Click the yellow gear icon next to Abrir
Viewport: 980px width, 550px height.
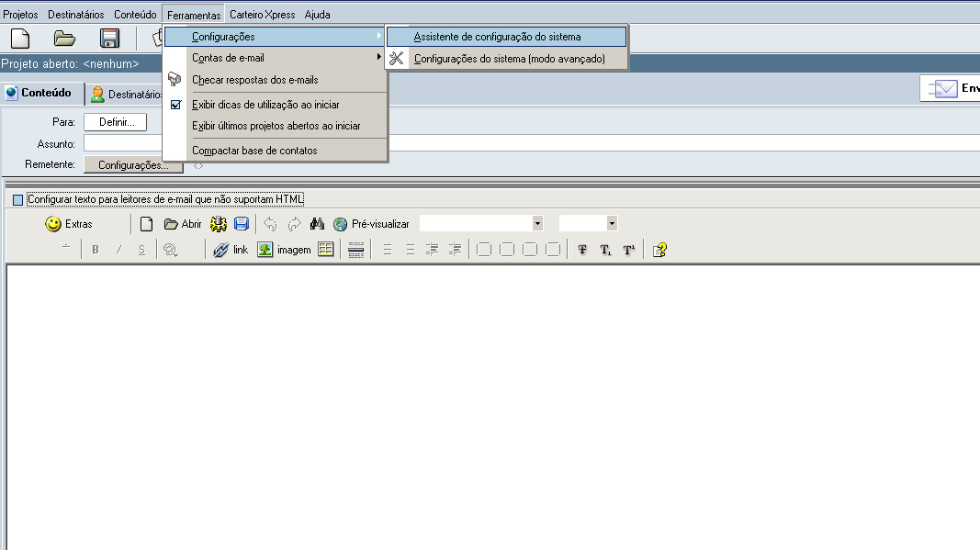218,224
